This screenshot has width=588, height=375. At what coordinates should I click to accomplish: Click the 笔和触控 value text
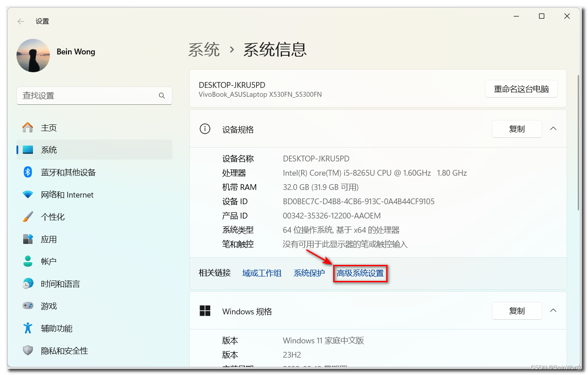[345, 244]
